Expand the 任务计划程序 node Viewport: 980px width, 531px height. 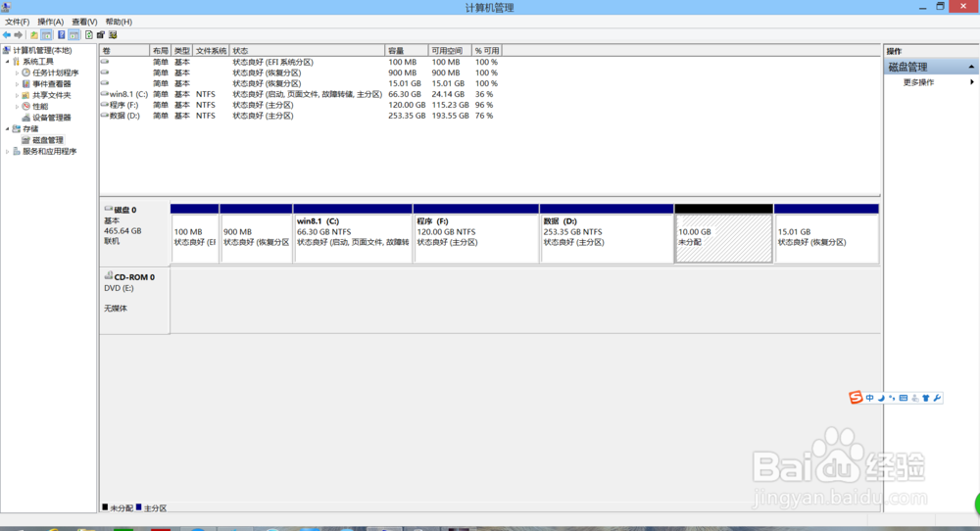click(17, 73)
